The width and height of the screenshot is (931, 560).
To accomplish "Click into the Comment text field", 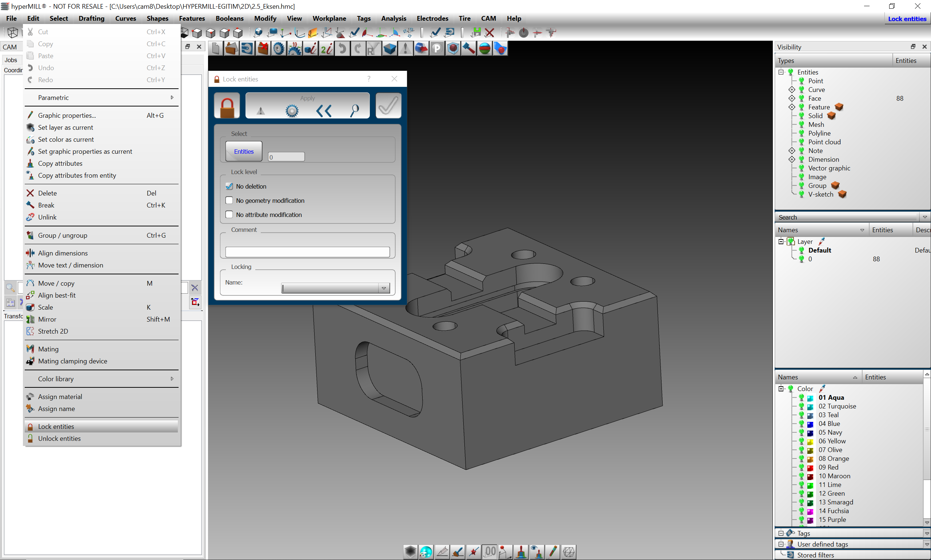I will [x=307, y=252].
